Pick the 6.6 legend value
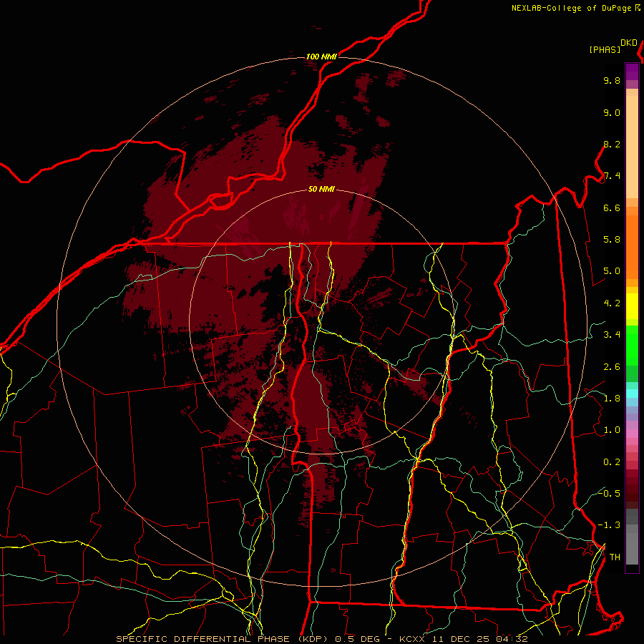The image size is (644, 644). tap(612, 208)
